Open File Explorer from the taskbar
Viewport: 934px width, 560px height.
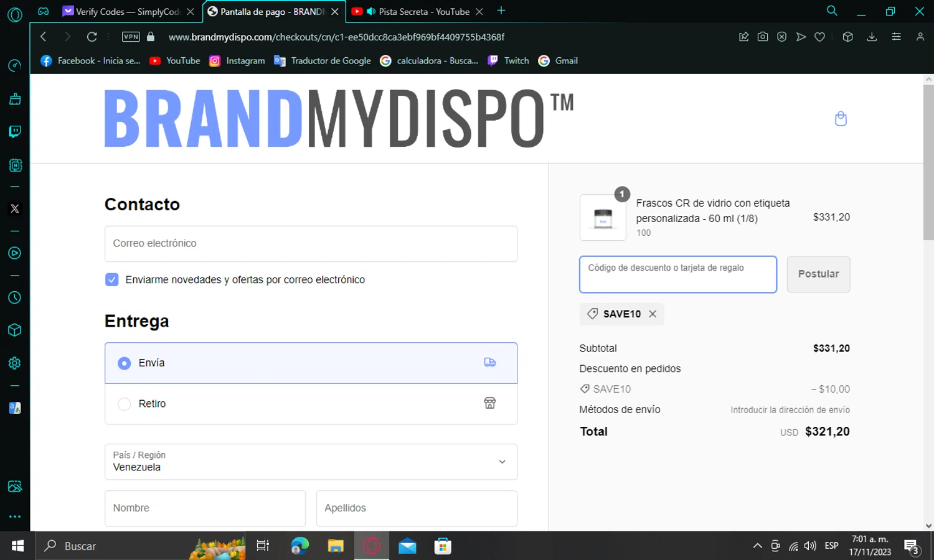pos(336,546)
